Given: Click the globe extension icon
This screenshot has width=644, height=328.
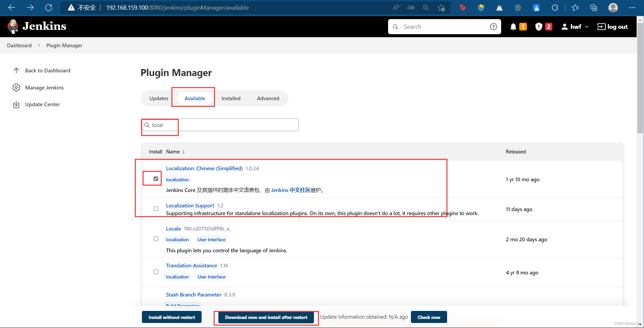Looking at the screenshot, I should point(518,7).
